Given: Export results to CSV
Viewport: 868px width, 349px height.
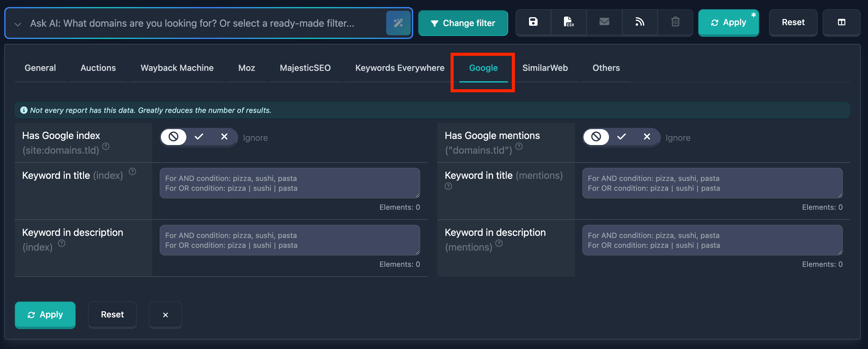Looking at the screenshot, I should click(x=569, y=22).
